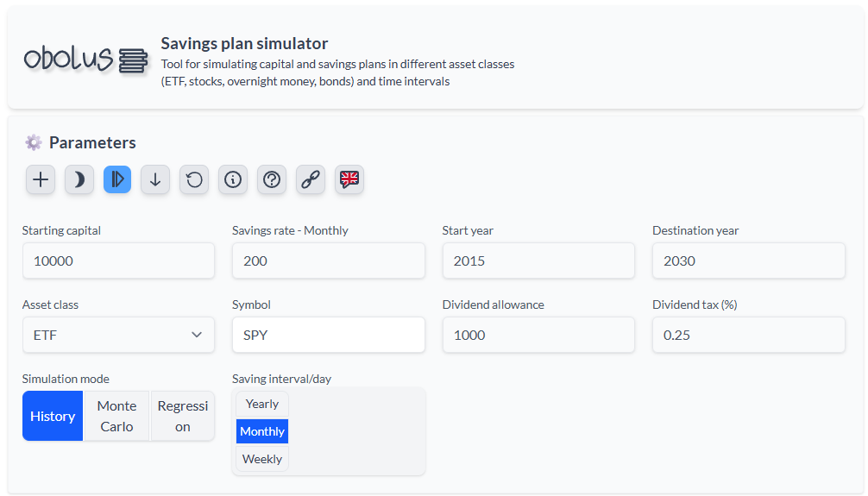
Task: Switch simulation mode to History
Action: click(x=53, y=416)
